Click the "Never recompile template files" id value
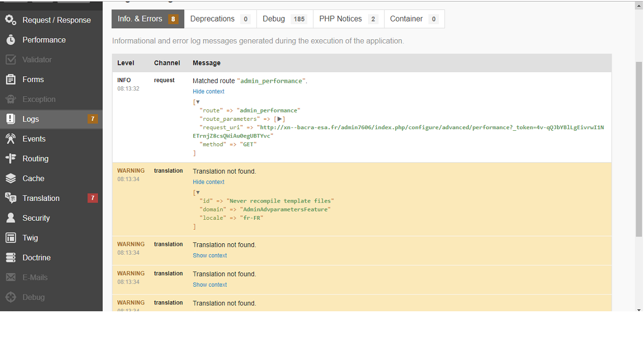The height and width of the screenshot is (362, 644). coord(280,201)
